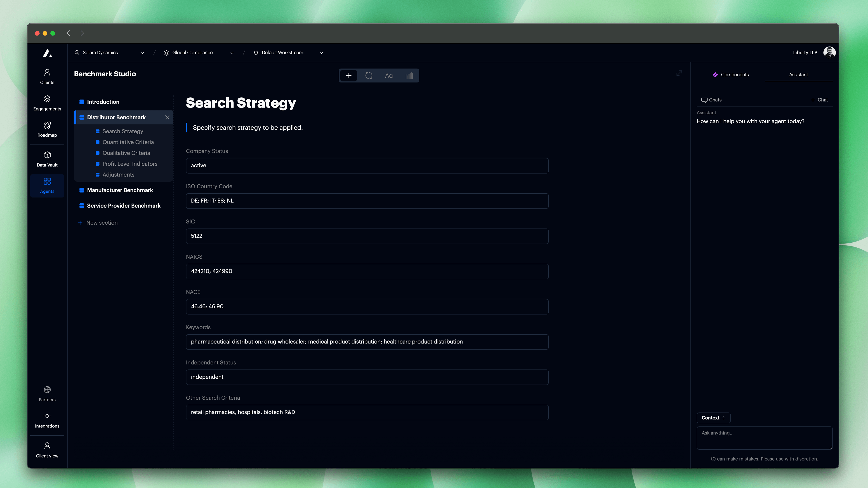868x488 pixels.
Task: Add a New section below Service Provider Benchmark
Action: point(101,223)
